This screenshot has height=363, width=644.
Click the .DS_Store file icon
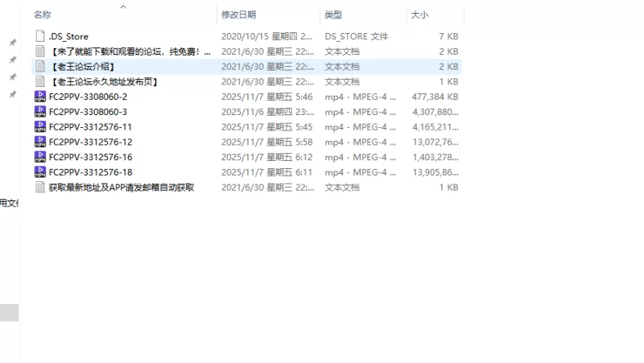39,36
